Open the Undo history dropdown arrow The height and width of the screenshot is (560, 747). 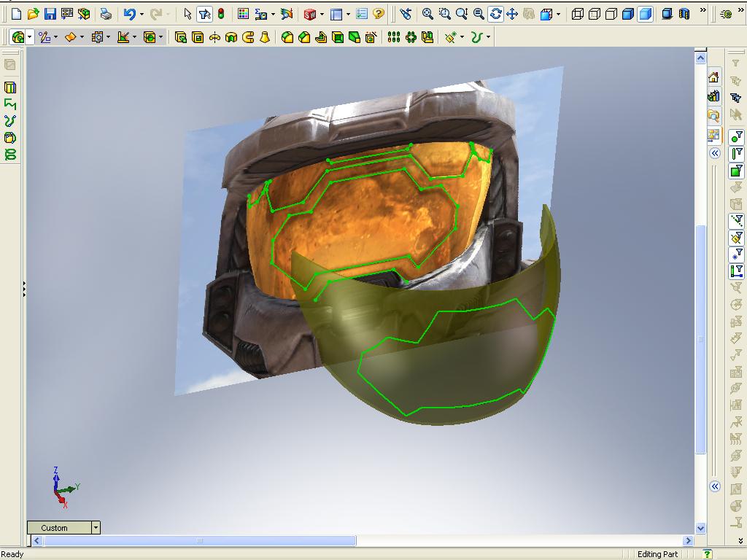pyautogui.click(x=142, y=15)
